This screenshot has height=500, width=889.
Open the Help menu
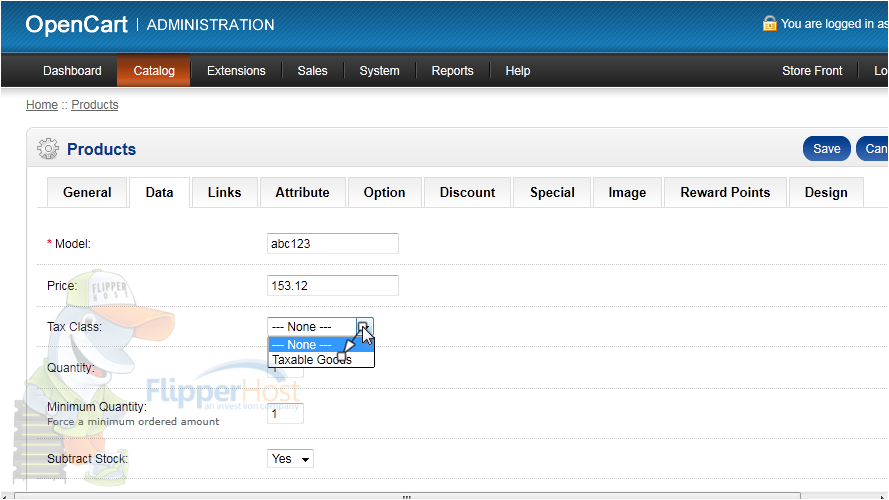518,71
